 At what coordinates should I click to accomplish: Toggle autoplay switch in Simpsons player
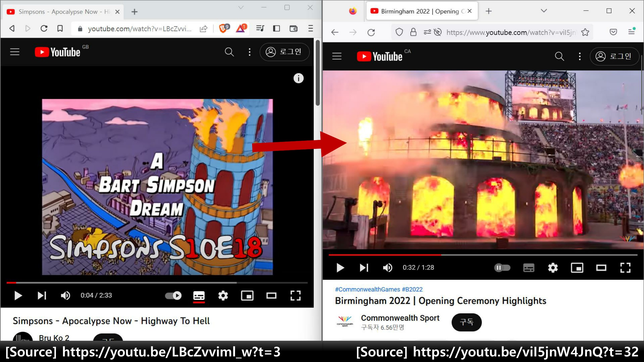(173, 296)
